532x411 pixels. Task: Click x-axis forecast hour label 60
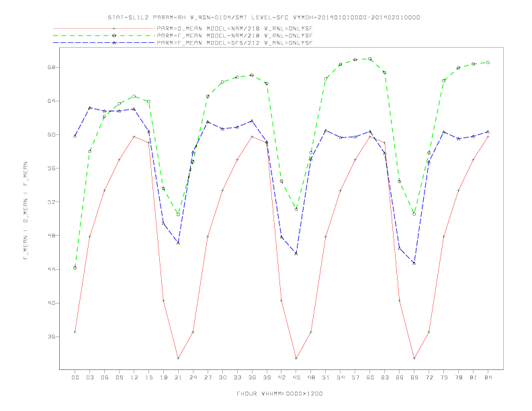370,377
